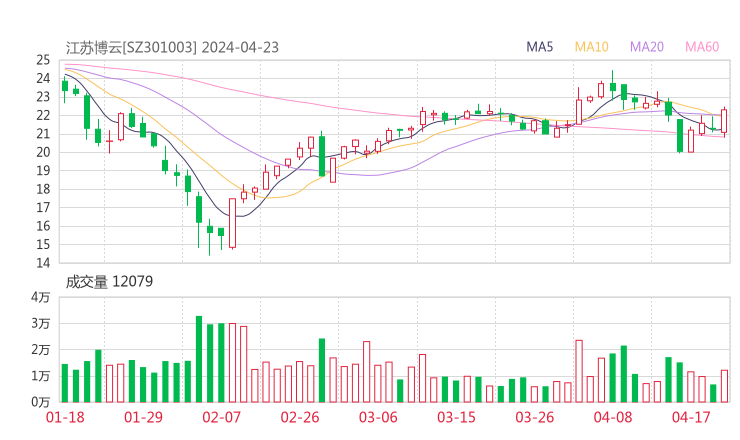Image resolution: width=740 pixels, height=440 pixels.
Task: Click the 0万 volume axis label
Action: [x=41, y=402]
